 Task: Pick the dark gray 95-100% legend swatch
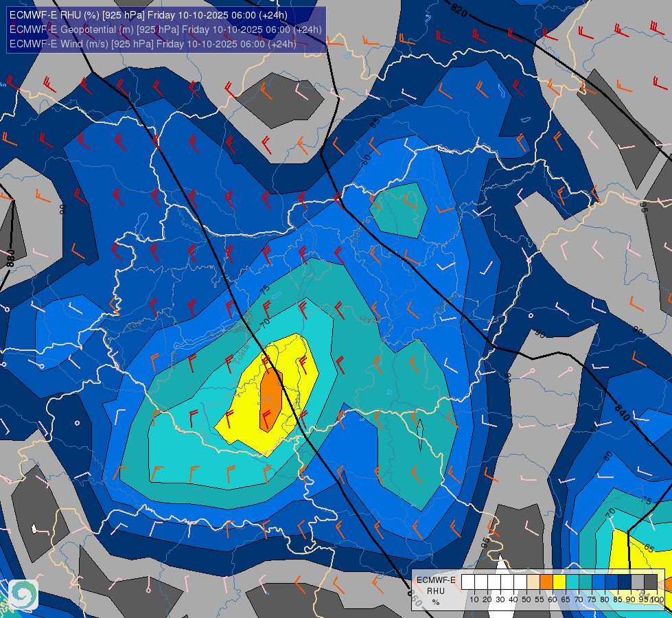coord(651,582)
